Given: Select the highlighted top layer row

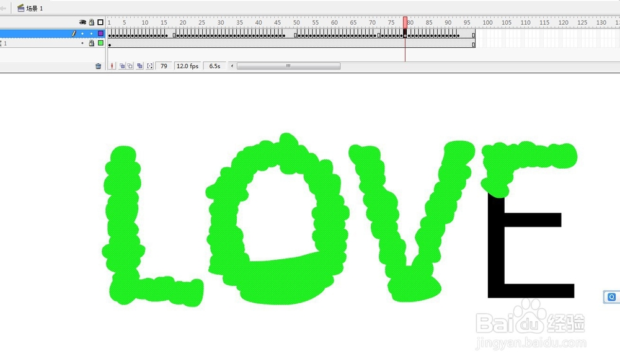Looking at the screenshot, I should click(x=52, y=33).
